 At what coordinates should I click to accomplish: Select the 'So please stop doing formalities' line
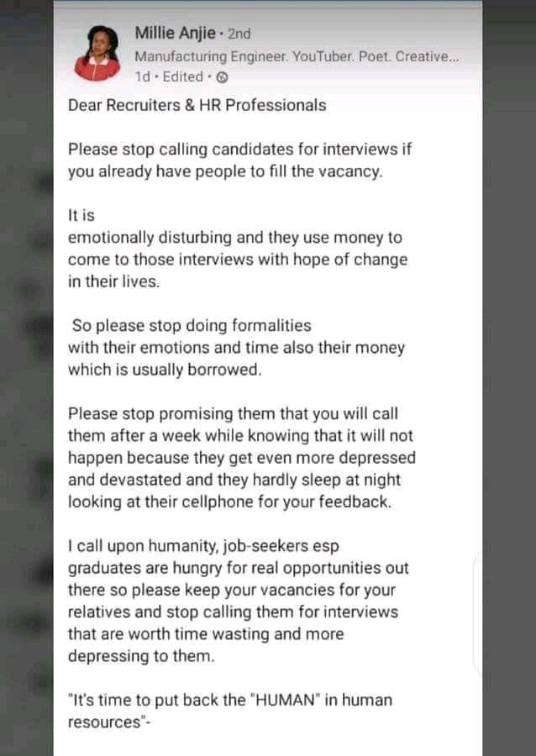tap(192, 325)
